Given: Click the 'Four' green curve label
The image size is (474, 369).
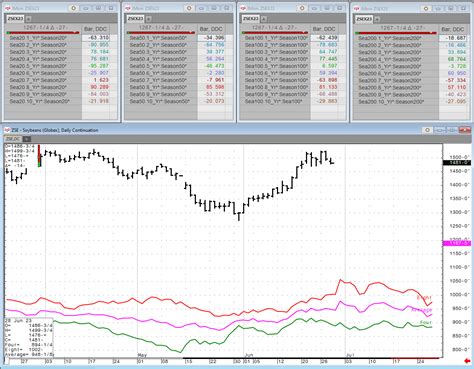Looking at the screenshot, I should point(426,322).
